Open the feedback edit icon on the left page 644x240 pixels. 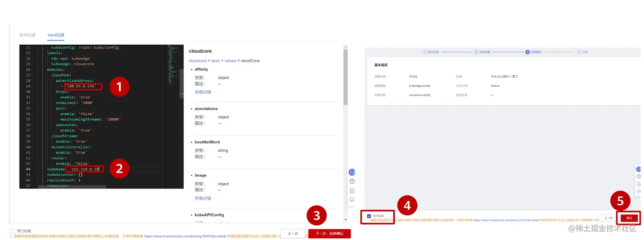click(352, 191)
